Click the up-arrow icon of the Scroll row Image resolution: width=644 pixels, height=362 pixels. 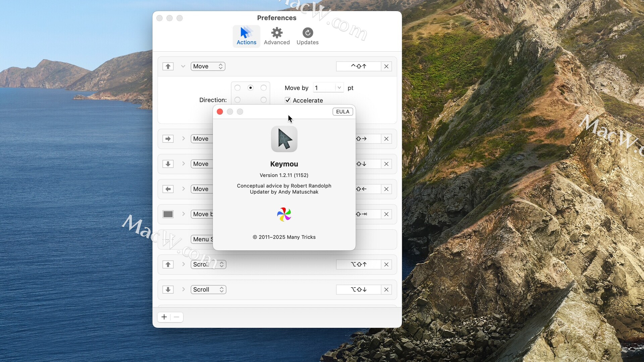click(168, 264)
